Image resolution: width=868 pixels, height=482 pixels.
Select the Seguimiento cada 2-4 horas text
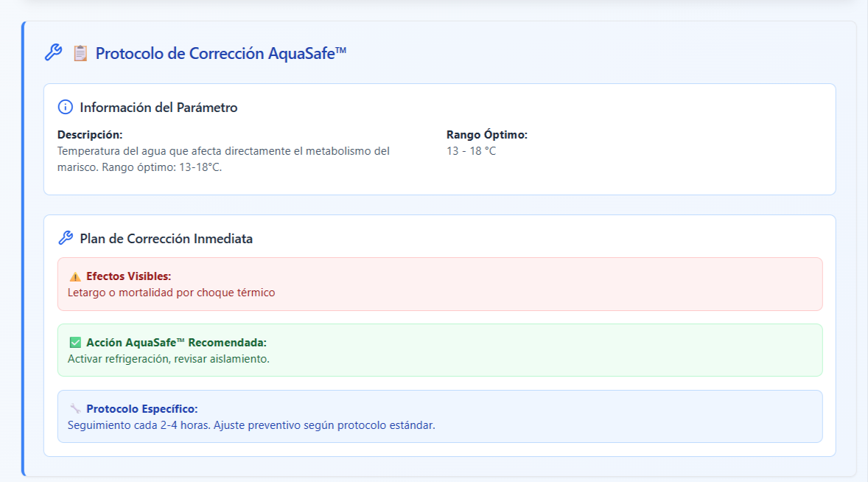251,425
